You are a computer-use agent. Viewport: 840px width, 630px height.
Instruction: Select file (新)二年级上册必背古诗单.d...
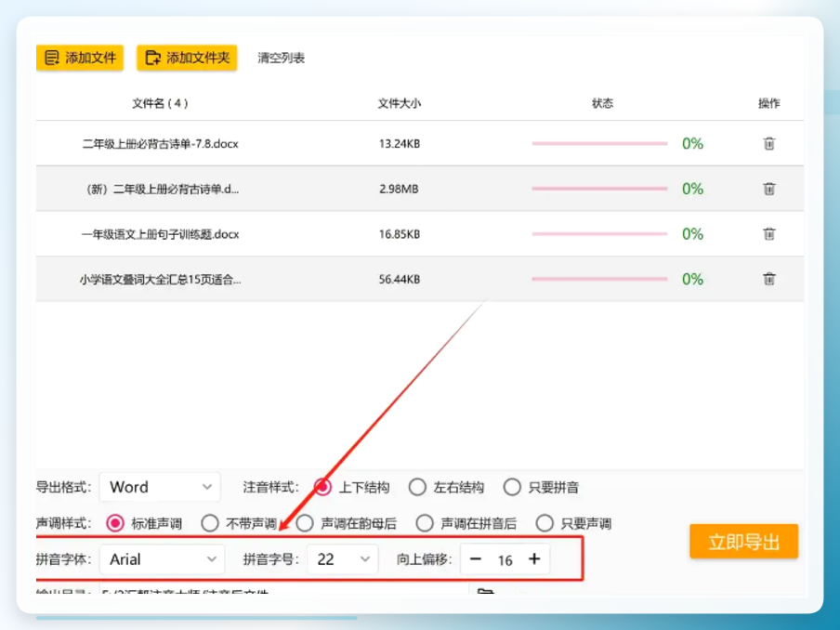(x=162, y=189)
